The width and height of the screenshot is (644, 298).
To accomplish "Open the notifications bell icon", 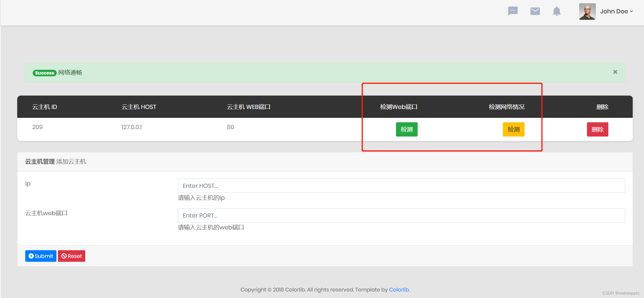I will pyautogui.click(x=557, y=11).
